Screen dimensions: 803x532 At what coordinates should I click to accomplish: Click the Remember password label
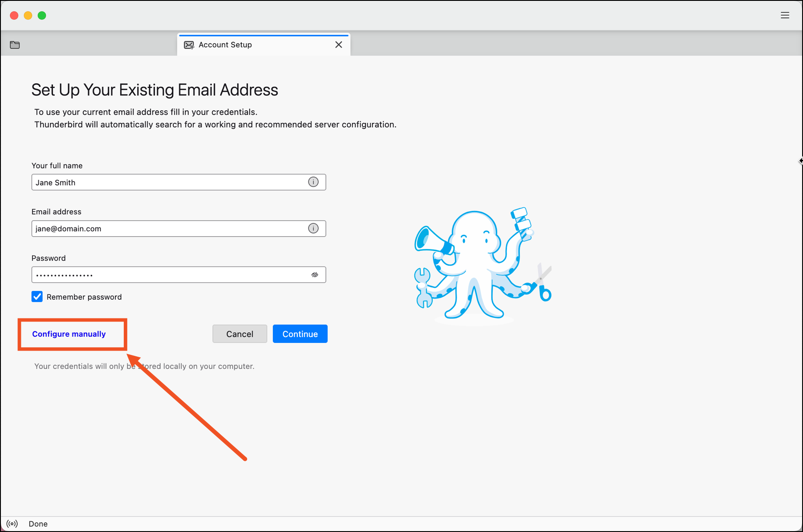84,297
